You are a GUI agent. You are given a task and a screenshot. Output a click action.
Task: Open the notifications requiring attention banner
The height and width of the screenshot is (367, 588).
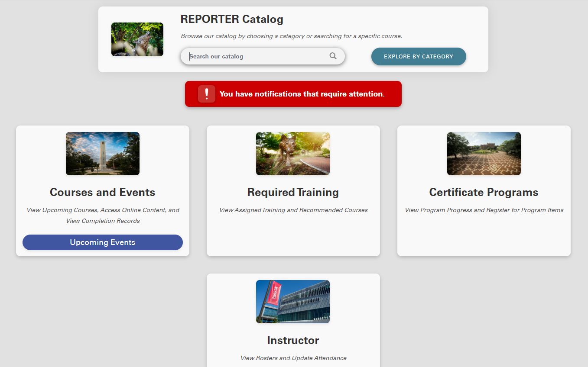[293, 94]
